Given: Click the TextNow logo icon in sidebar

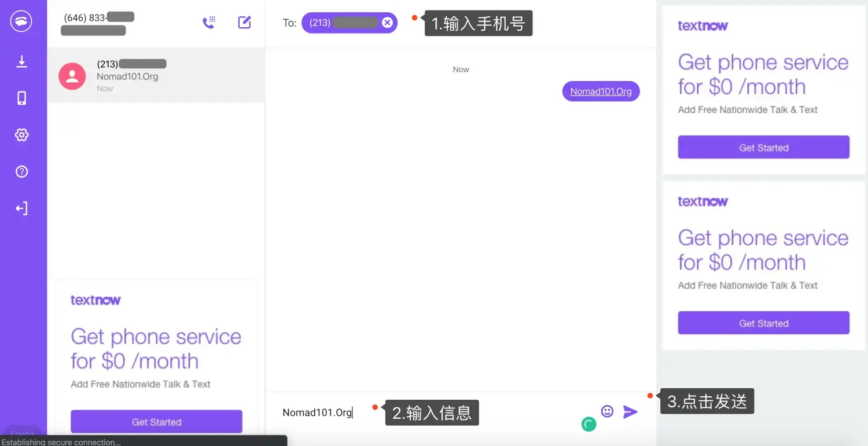Looking at the screenshot, I should 21,22.
